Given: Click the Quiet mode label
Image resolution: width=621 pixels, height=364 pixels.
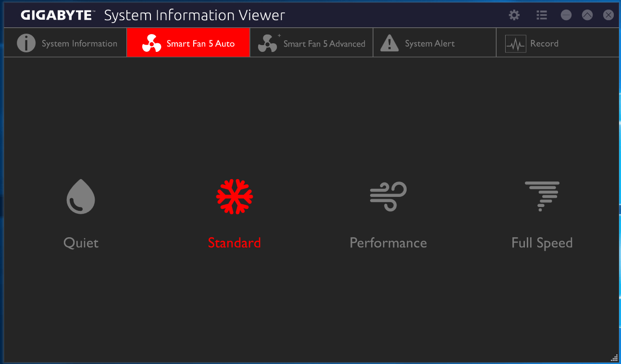Looking at the screenshot, I should tap(81, 243).
